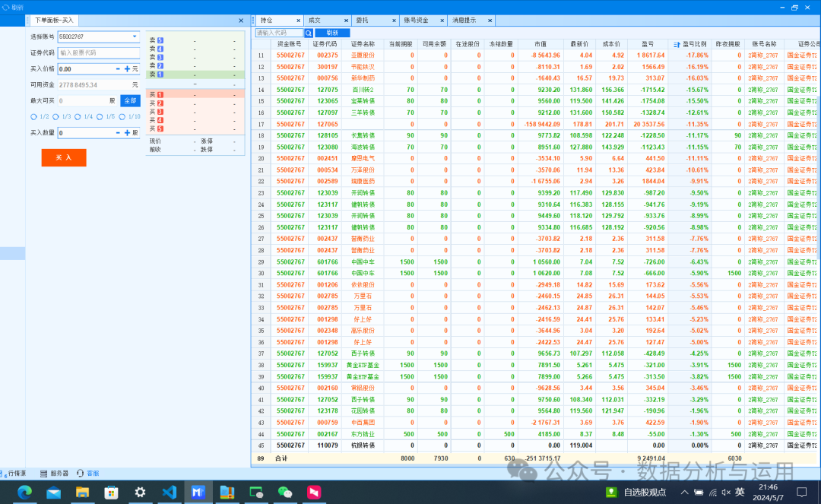Close the 账号资金 tab
The image size is (821, 504).
point(442,21)
